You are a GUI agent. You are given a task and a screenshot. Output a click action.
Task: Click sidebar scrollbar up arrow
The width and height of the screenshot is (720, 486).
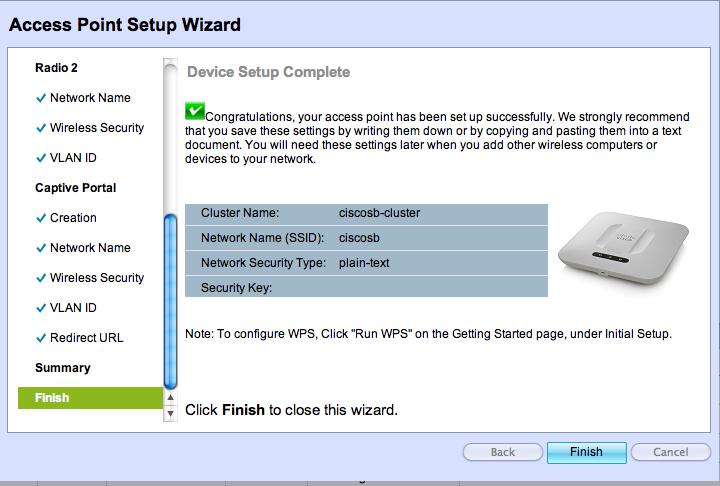(170, 398)
